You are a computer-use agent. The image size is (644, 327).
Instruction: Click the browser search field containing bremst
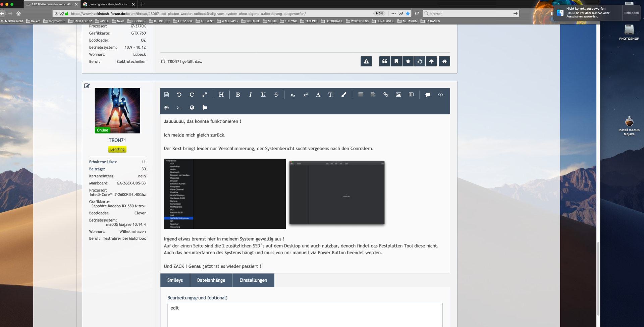[x=471, y=13]
